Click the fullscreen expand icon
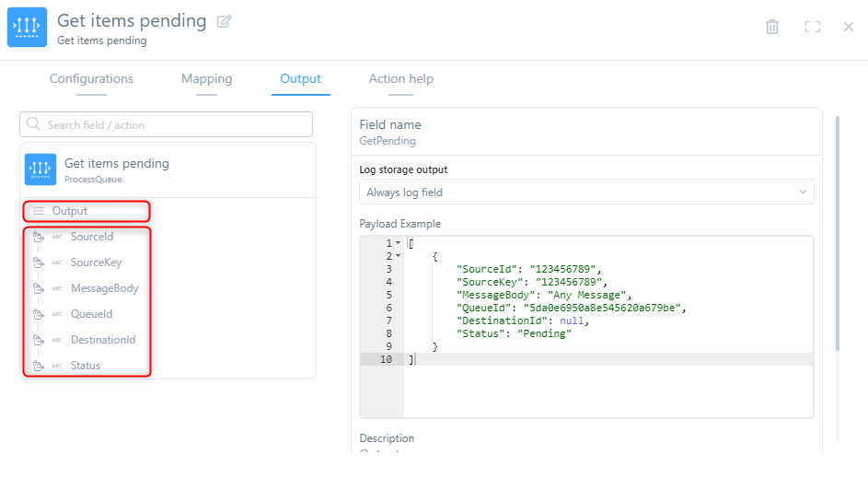Screen dimensions: 868x478 [812, 27]
